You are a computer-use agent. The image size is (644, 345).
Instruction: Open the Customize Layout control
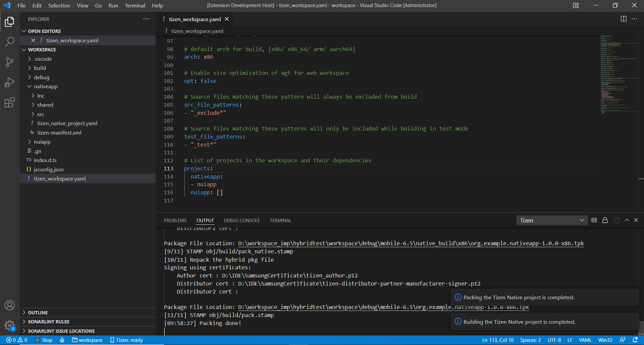coord(576,5)
